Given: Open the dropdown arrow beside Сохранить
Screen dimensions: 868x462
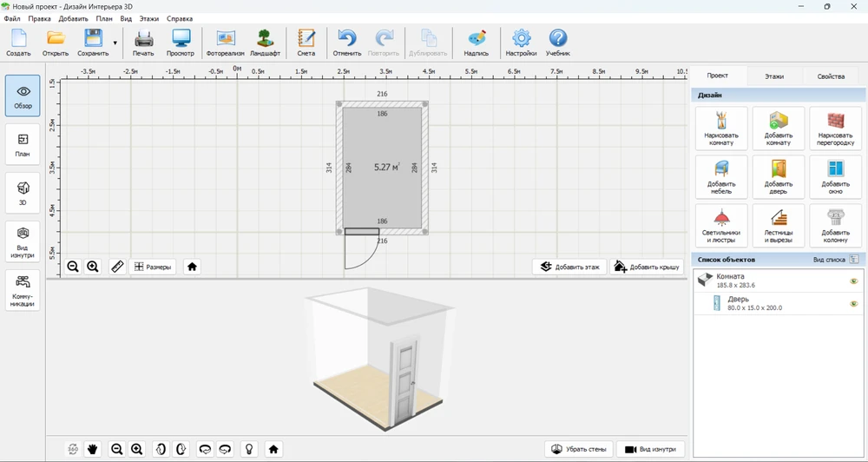Looking at the screenshot, I should click(x=115, y=42).
